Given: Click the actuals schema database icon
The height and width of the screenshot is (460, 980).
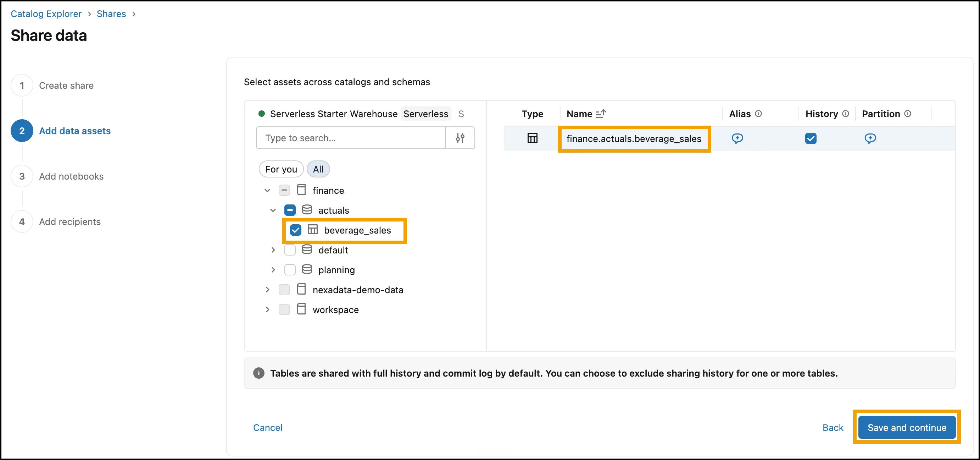Looking at the screenshot, I should [x=307, y=209].
